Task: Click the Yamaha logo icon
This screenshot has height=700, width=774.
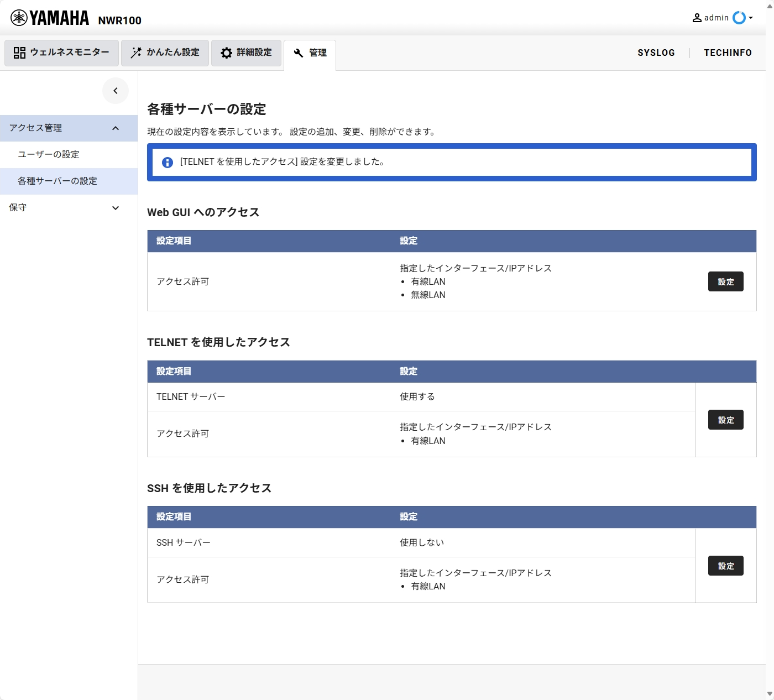Action: point(19,17)
